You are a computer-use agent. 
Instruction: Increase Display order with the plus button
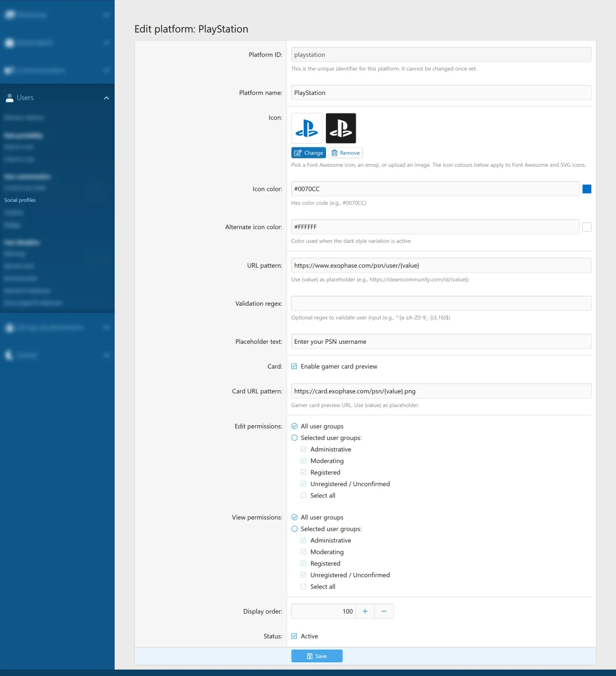[x=365, y=611]
